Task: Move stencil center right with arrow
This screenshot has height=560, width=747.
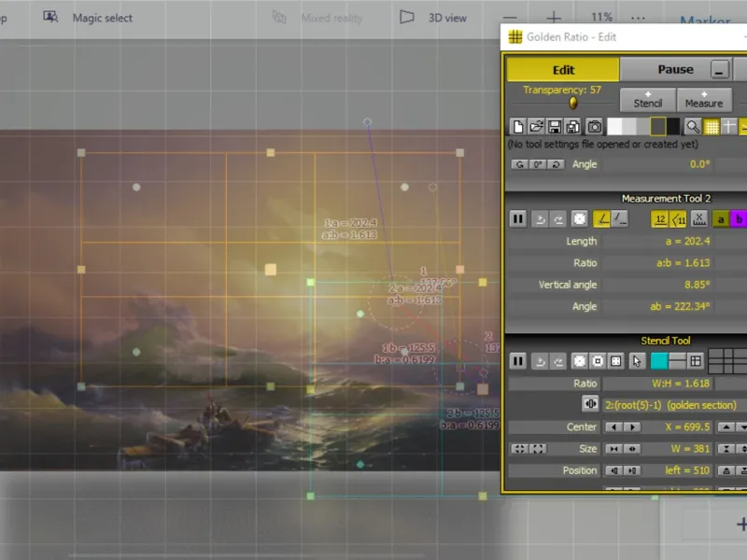Action: [x=632, y=427]
